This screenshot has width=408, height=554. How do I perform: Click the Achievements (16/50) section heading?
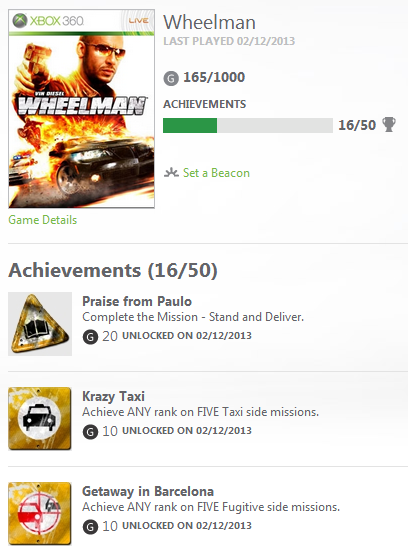pos(113,270)
